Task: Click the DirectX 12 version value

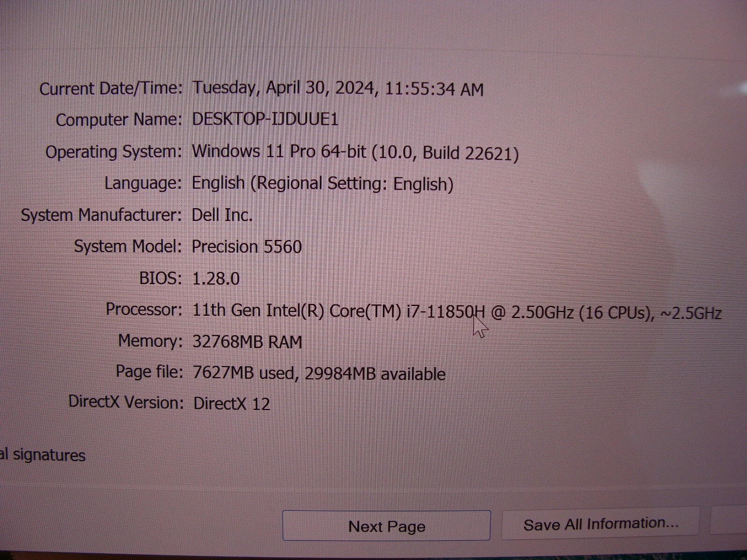Action: coord(232,404)
